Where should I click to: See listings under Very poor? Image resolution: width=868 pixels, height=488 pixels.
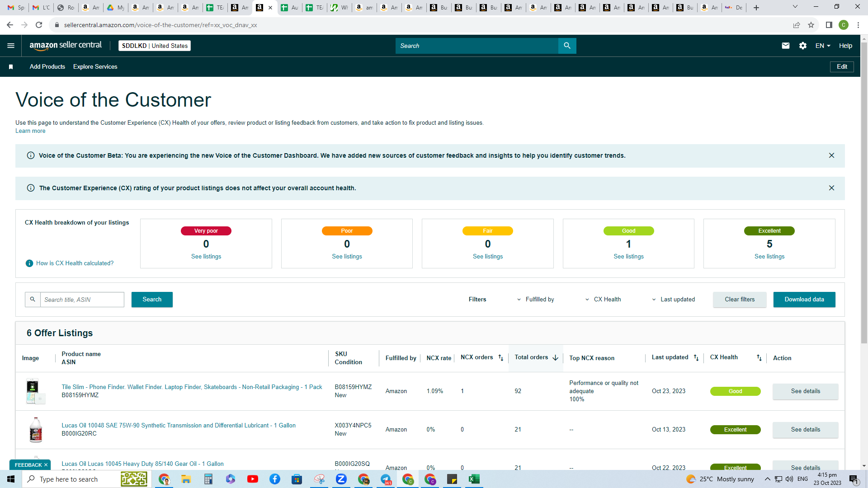pyautogui.click(x=206, y=257)
